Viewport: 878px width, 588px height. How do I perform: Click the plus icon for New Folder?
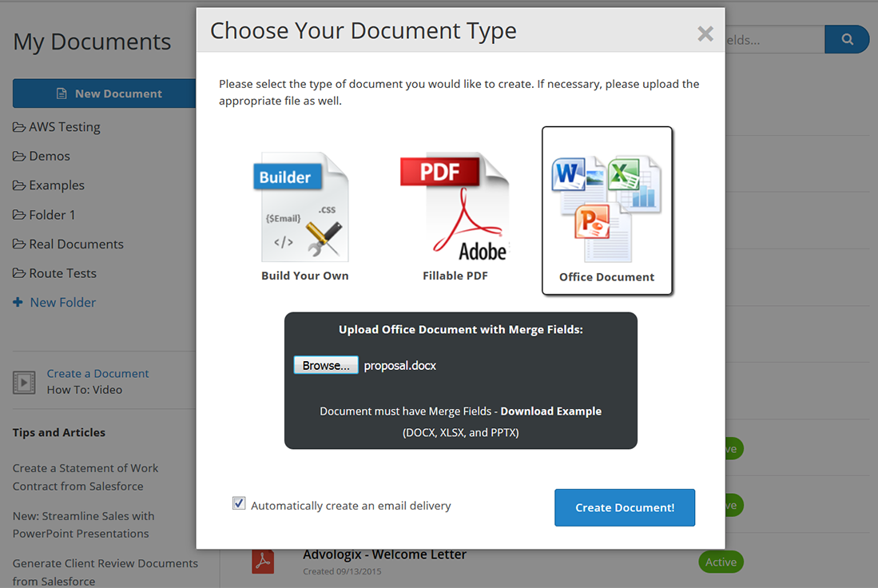tap(18, 302)
